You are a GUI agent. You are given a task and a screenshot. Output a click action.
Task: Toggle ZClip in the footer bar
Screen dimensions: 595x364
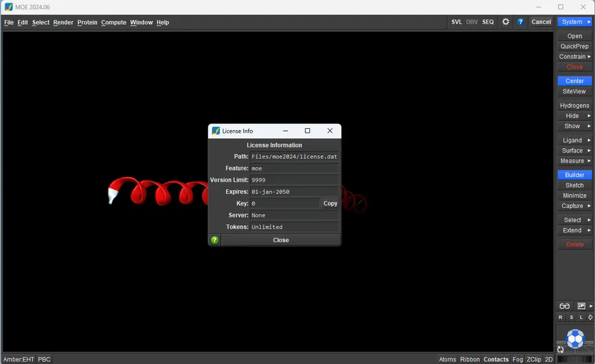coord(534,359)
